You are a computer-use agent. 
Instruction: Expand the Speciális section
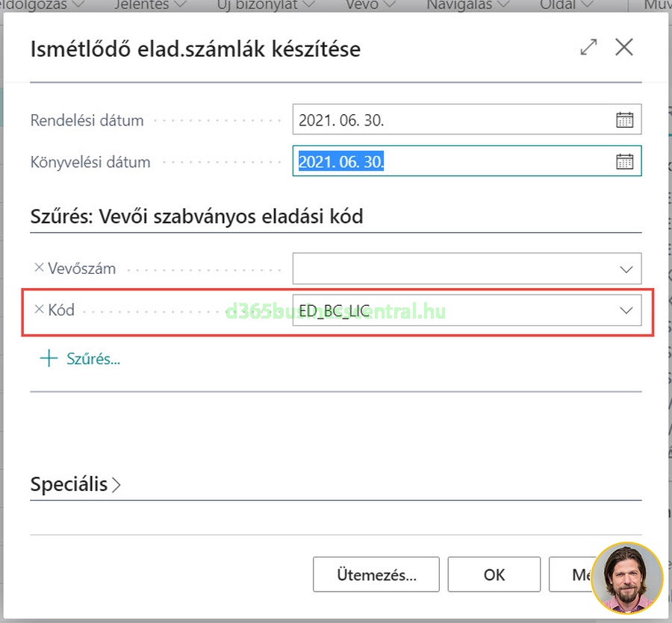click(75, 484)
